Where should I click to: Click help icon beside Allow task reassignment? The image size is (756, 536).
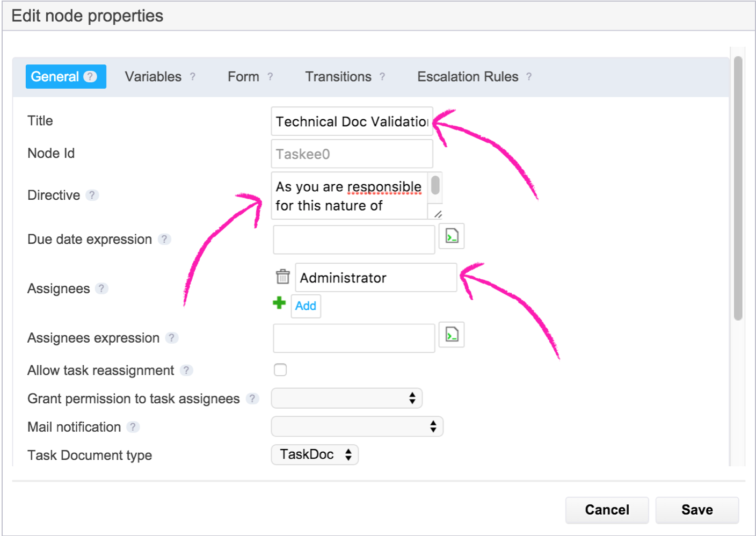coord(186,370)
